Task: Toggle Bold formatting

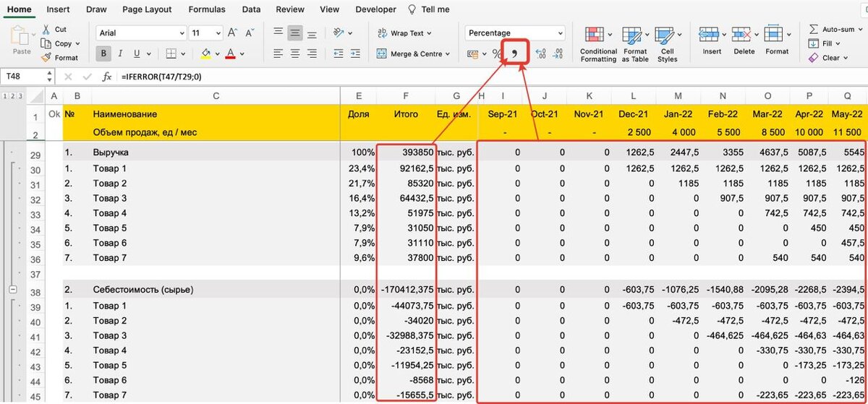Action: [103, 53]
